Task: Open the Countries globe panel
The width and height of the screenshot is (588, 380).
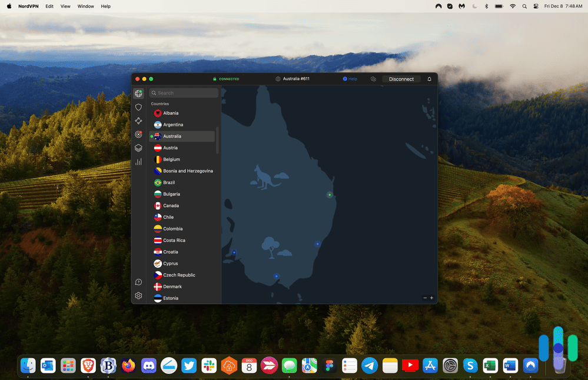Action: click(138, 93)
